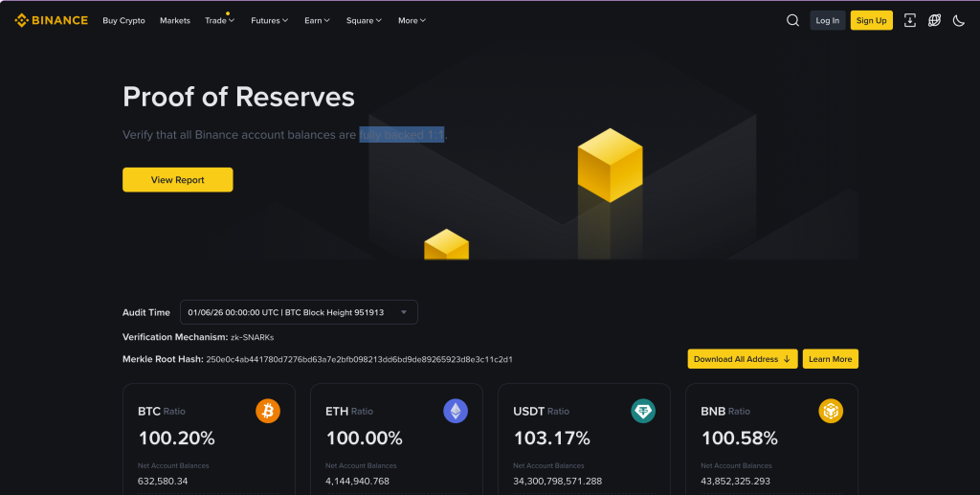Open the language globe icon
Image resolution: width=980 pixels, height=495 pixels.
tap(934, 21)
